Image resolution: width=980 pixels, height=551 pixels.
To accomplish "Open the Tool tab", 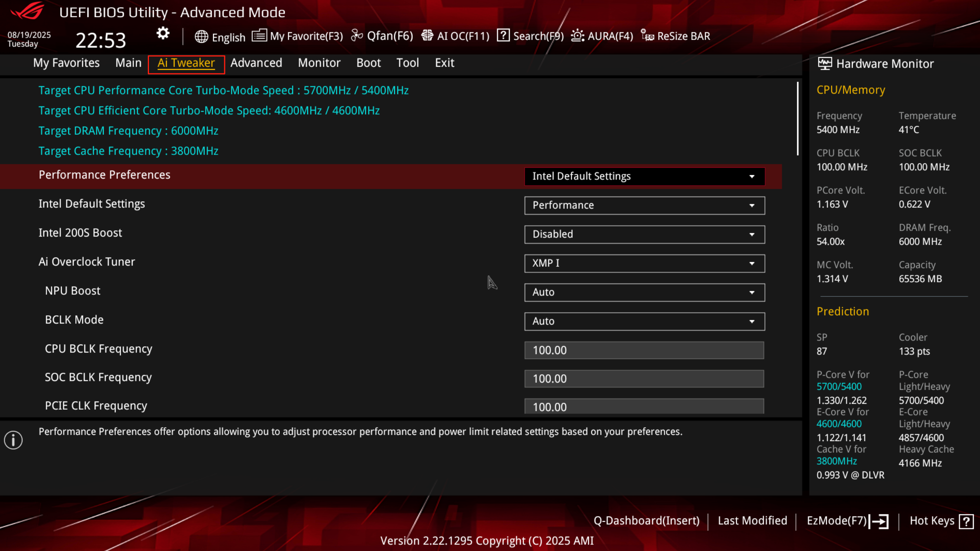I will [407, 63].
